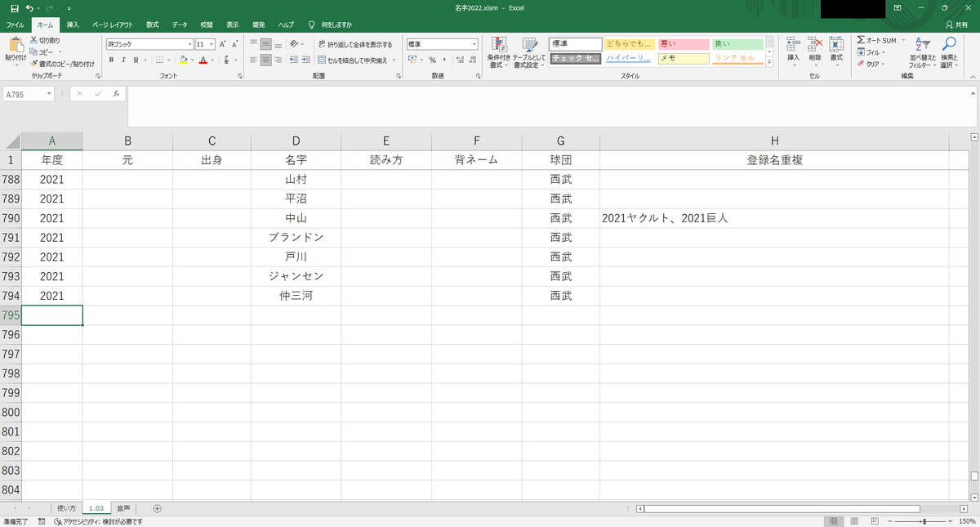Open フィル fill dropdown
The width and height of the screenshot is (980, 527).
[870, 51]
